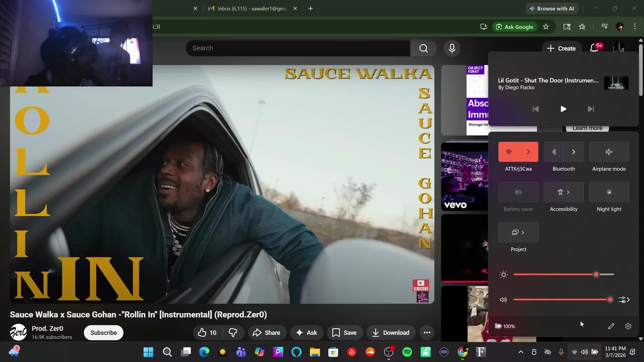
Task: Skip to previous track in media flyout
Action: pyautogui.click(x=536, y=109)
